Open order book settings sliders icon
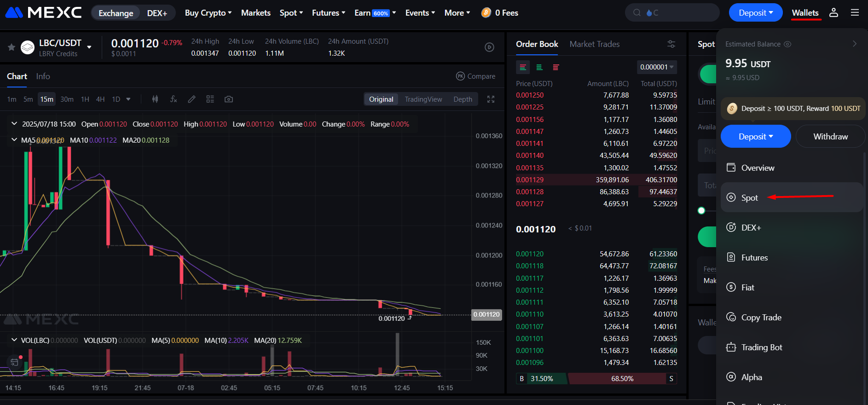This screenshot has width=868, height=405. (x=671, y=44)
